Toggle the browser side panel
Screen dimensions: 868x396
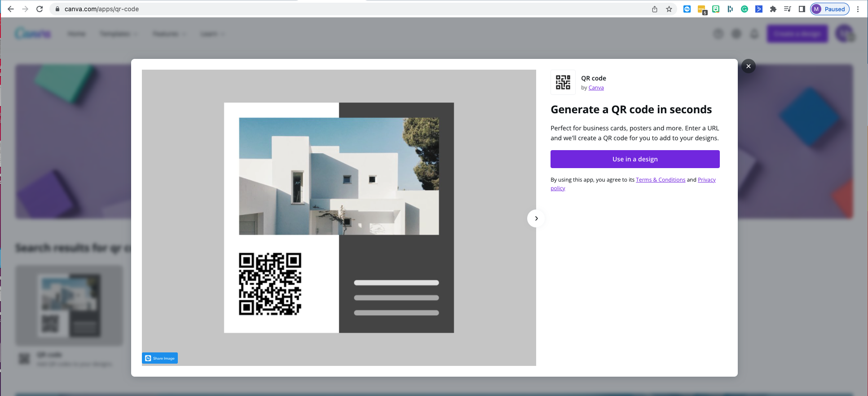click(802, 9)
